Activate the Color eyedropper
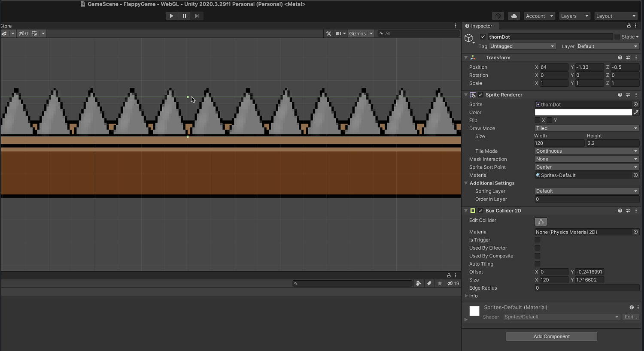Image resolution: width=644 pixels, height=351 pixels. pyautogui.click(x=636, y=112)
